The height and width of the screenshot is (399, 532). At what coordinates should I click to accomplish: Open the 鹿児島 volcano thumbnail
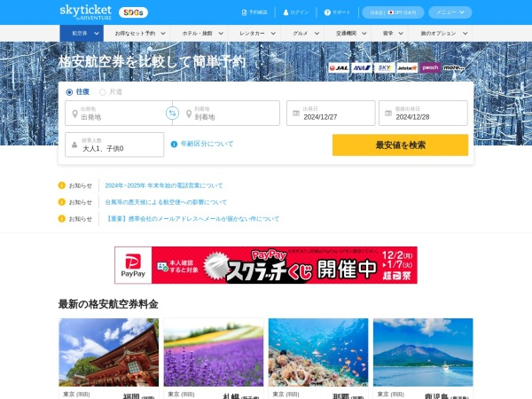(423, 352)
